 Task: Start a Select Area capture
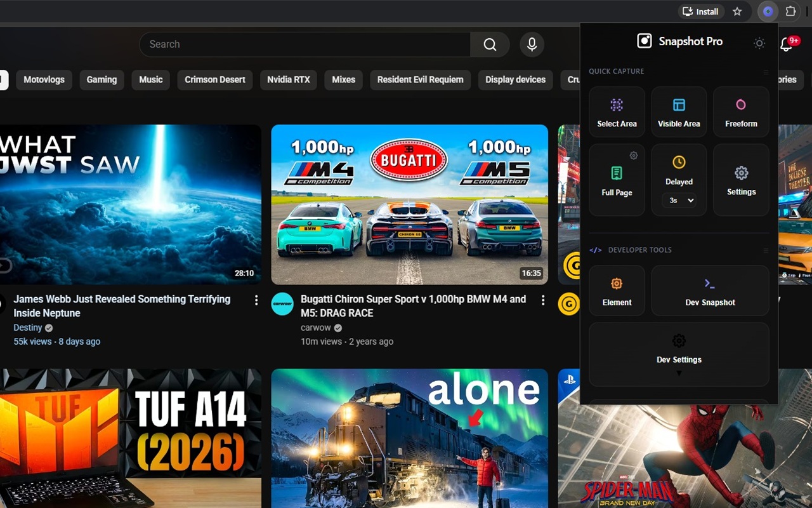617,112
